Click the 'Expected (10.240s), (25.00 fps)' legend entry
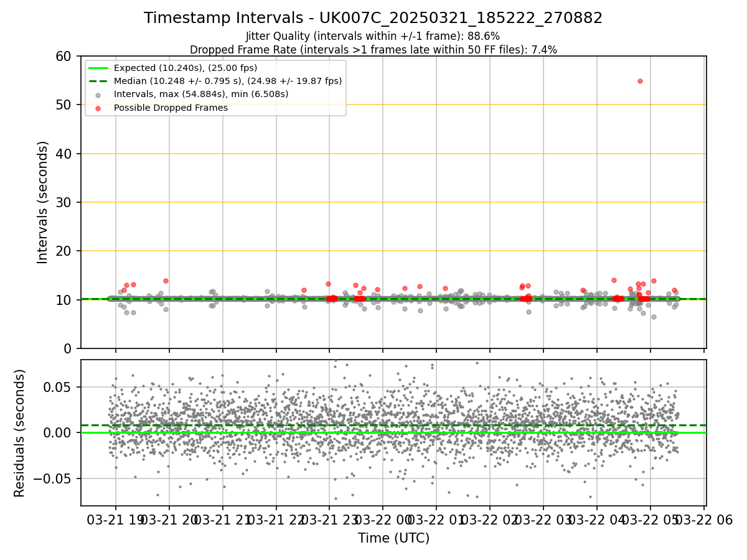This screenshot has height=560, width=747. [186, 68]
